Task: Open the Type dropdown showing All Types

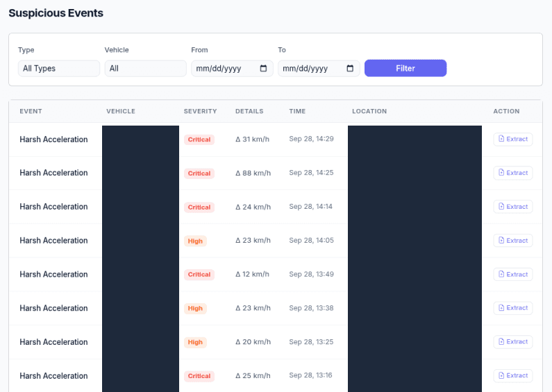Action: click(x=59, y=68)
